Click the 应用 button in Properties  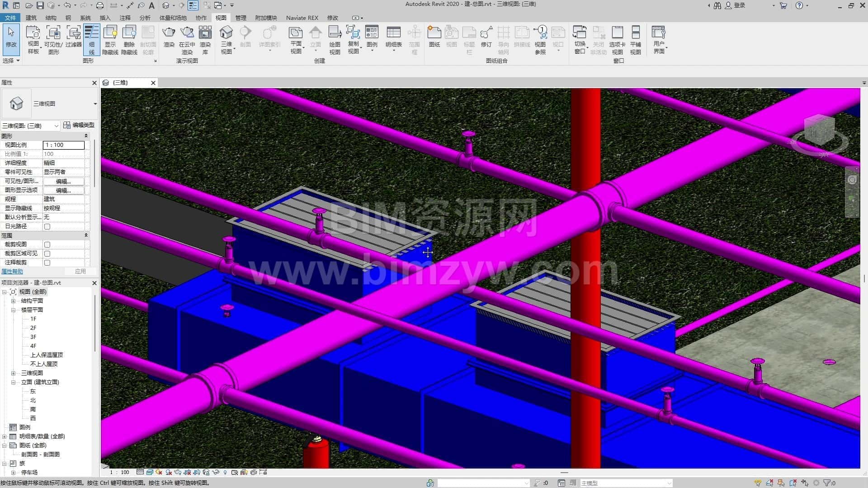(80, 272)
